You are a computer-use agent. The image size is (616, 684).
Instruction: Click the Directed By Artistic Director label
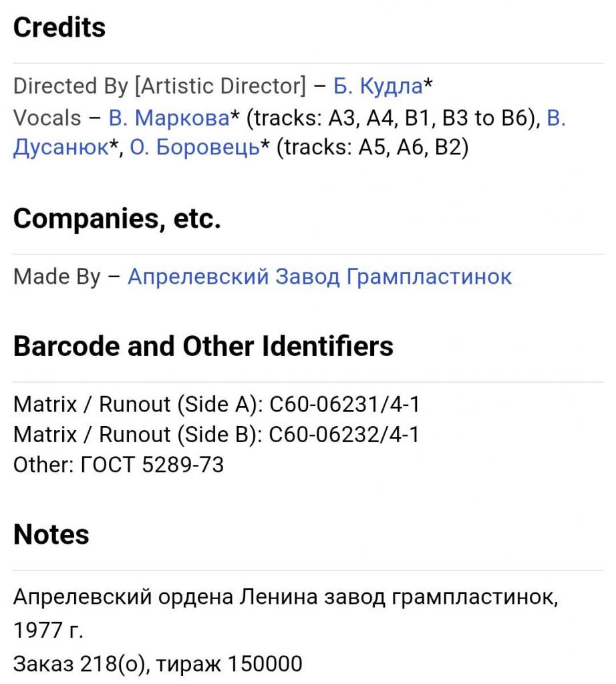pyautogui.click(x=159, y=86)
